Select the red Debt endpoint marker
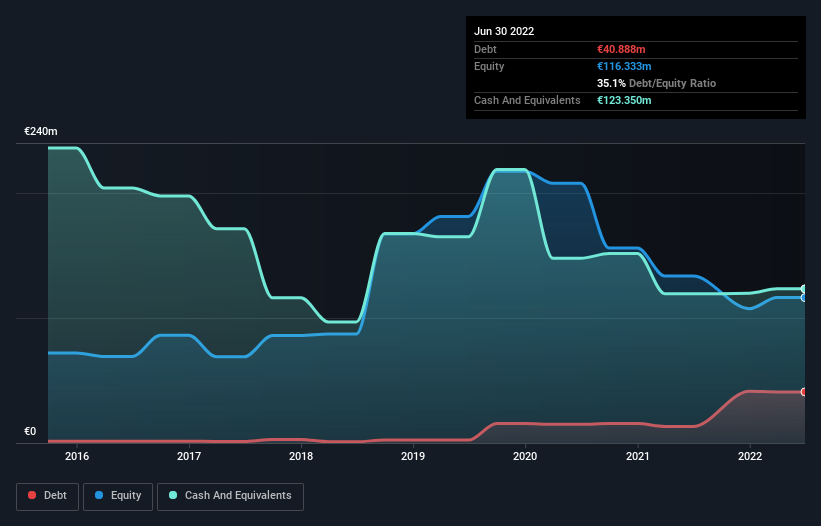Image resolution: width=821 pixels, height=526 pixels. tap(804, 392)
